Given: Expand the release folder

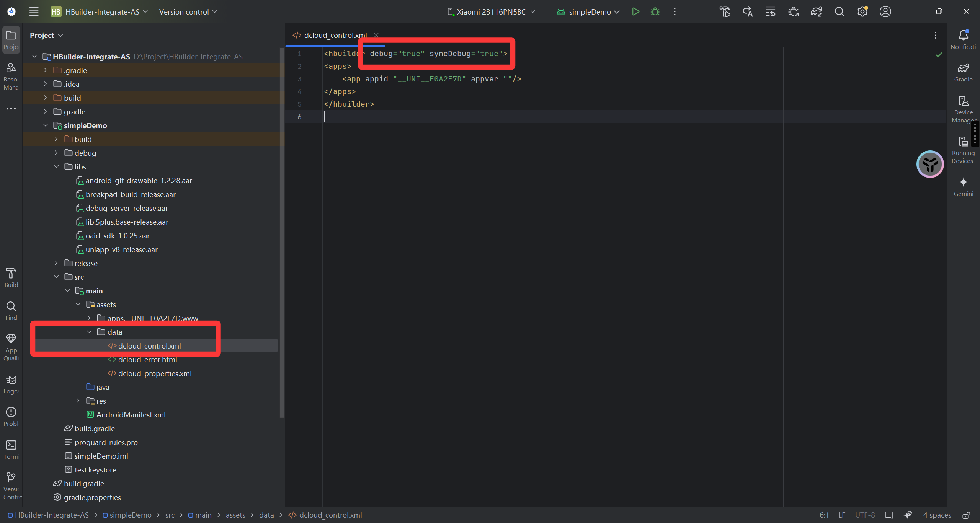Looking at the screenshot, I should pyautogui.click(x=56, y=263).
